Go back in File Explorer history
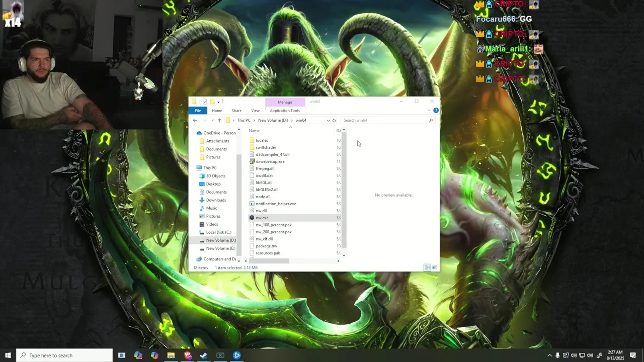Screen dimensions: 644x362 tap(195, 120)
